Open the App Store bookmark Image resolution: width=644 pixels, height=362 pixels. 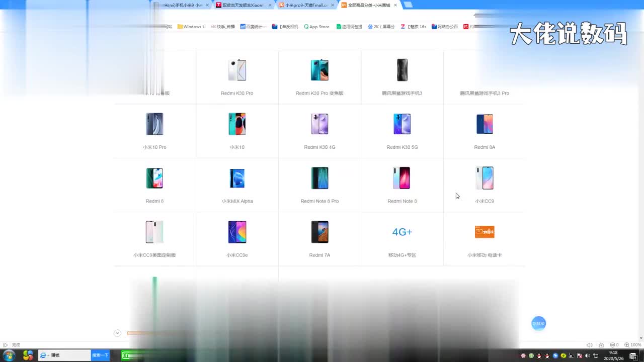point(316,27)
